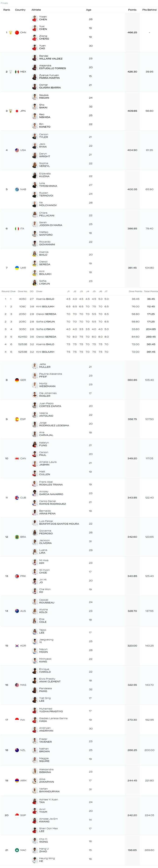Click the gold medal icon beside rank 1
The image size is (158, 868).
[x=11, y=33]
